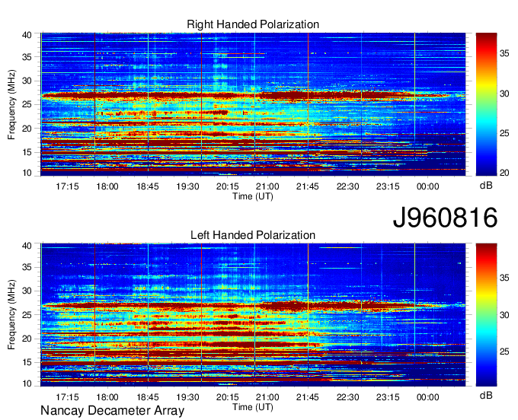Click the 00:00 tick label under lower plot
The height and width of the screenshot is (420, 518).
click(x=428, y=397)
